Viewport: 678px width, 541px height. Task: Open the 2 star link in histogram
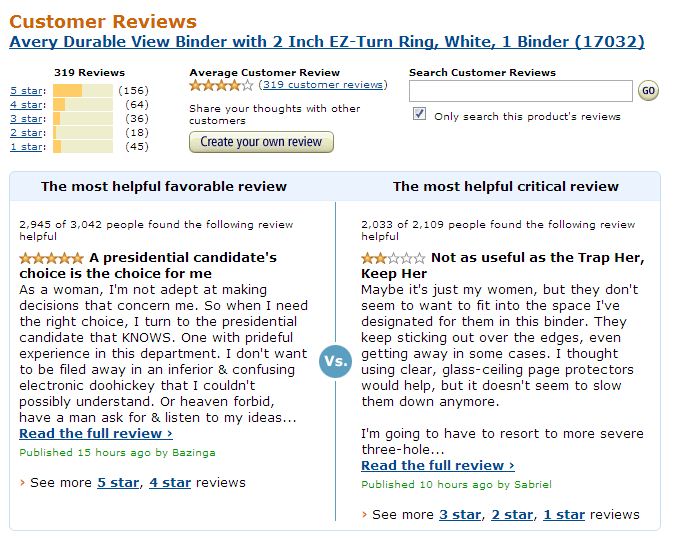[x=26, y=133]
